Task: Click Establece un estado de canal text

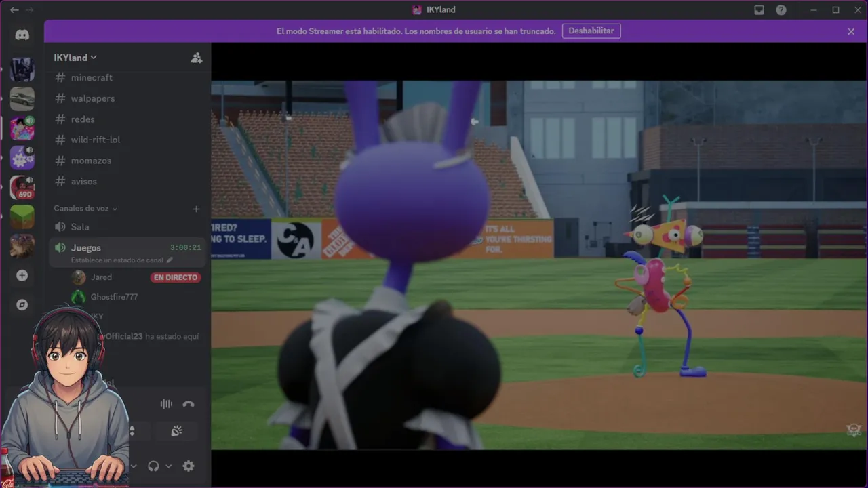Action: point(117,260)
